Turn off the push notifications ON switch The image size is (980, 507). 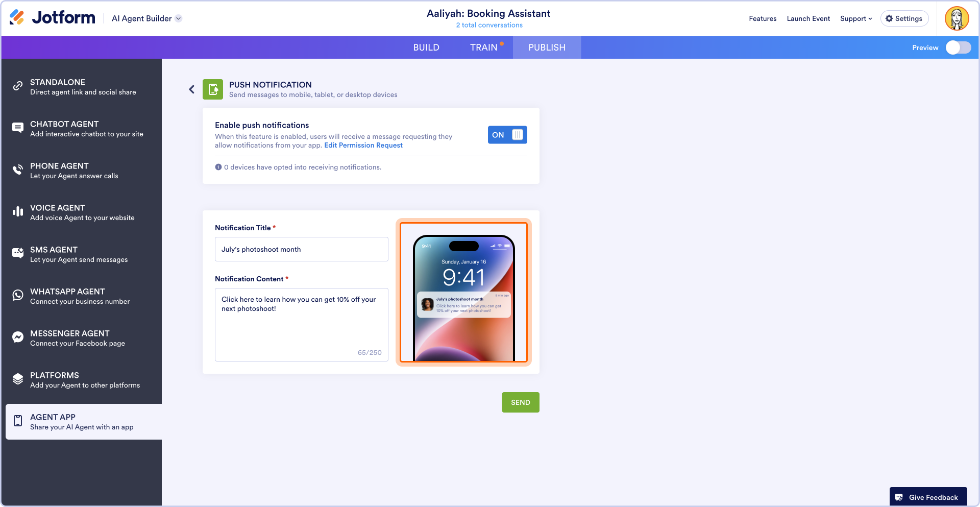tap(507, 135)
